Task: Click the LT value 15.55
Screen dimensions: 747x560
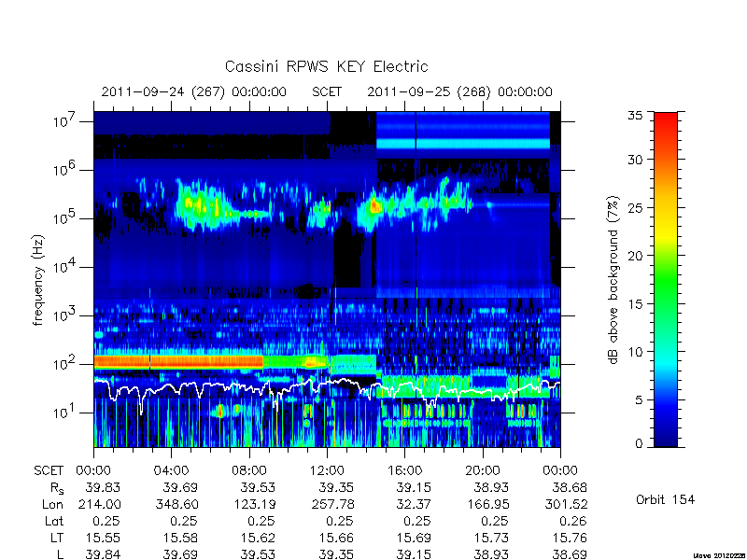Action: (x=103, y=538)
